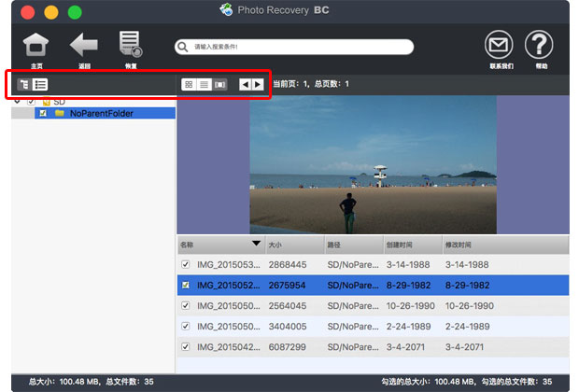Viewport: 579px width, 392px height.
Task: Uncheck file with size 2564045
Action: 186,305
